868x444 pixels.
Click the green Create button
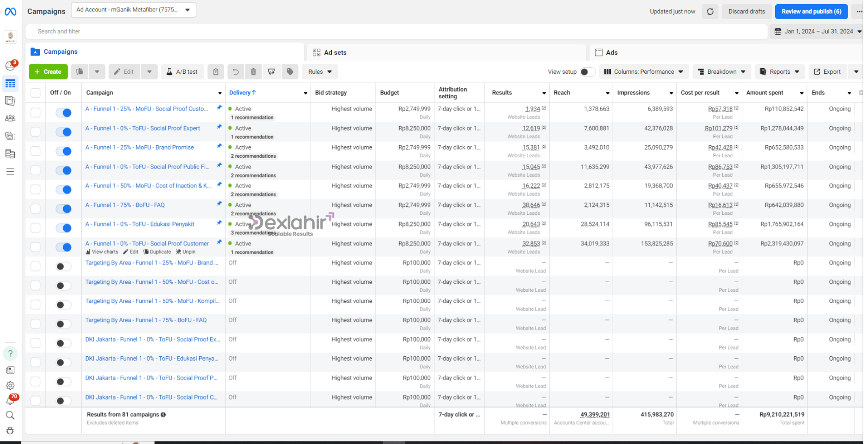click(x=48, y=72)
